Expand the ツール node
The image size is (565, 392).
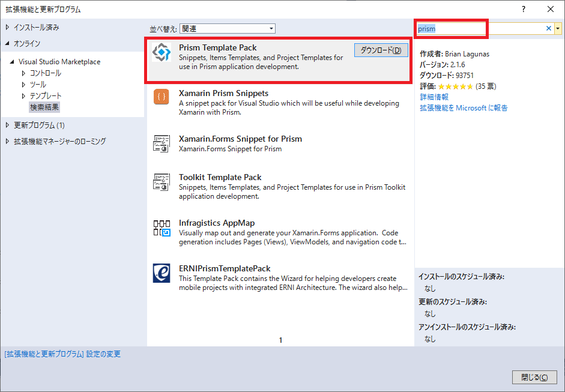pos(23,85)
